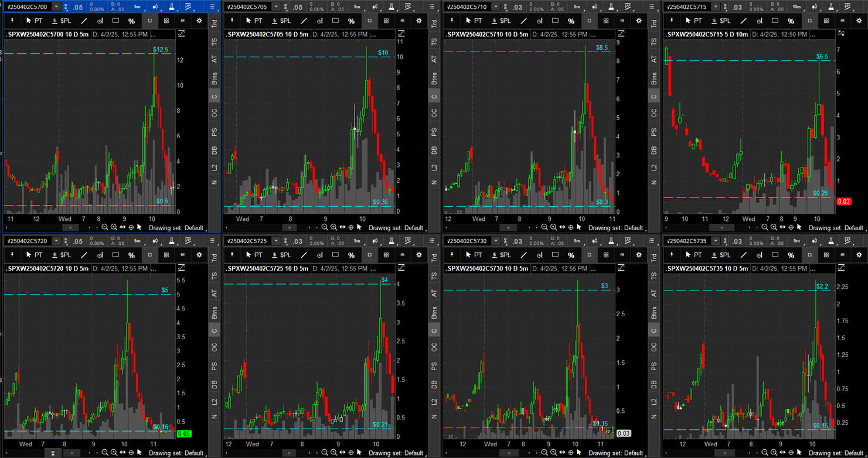
Task: Open the L2 side tab beside C5730 chart
Action: click(654, 402)
